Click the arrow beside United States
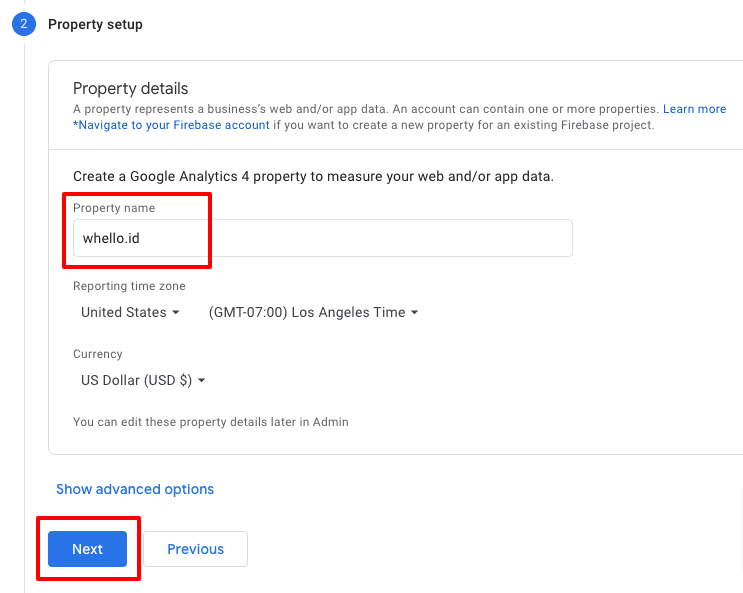This screenshot has width=743, height=593. (176, 313)
